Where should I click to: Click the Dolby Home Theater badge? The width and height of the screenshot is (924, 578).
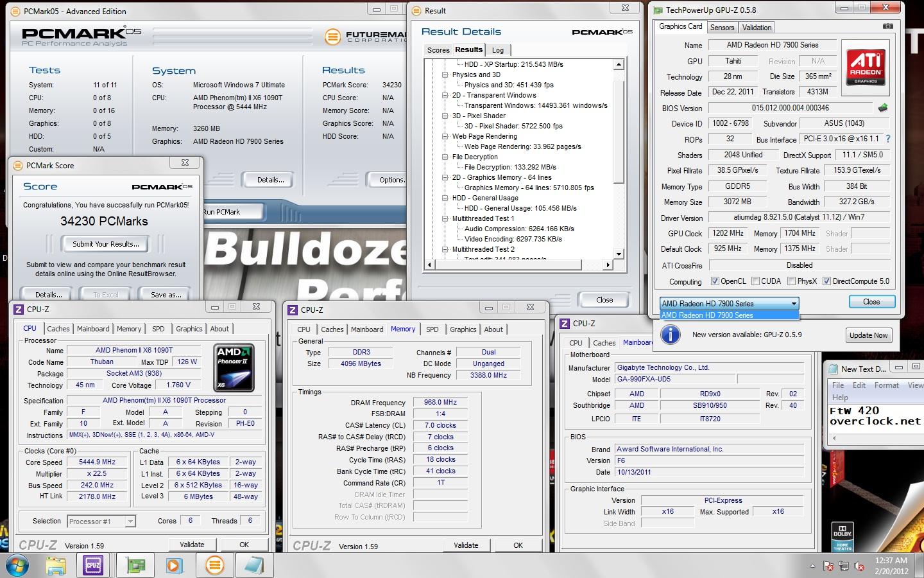(843, 538)
